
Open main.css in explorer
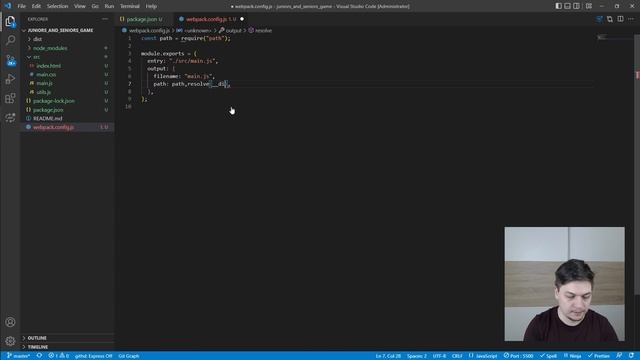click(46, 74)
